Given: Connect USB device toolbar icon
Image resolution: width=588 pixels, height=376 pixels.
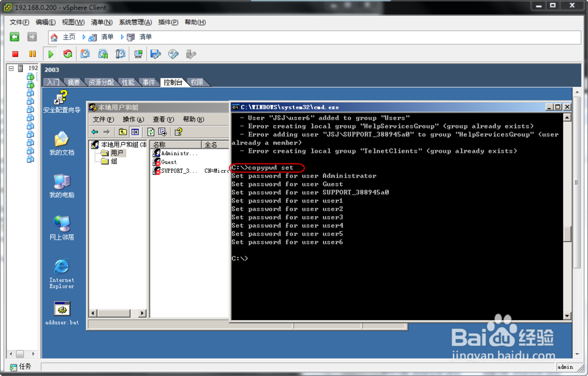Looking at the screenshot, I should pyautogui.click(x=191, y=54).
